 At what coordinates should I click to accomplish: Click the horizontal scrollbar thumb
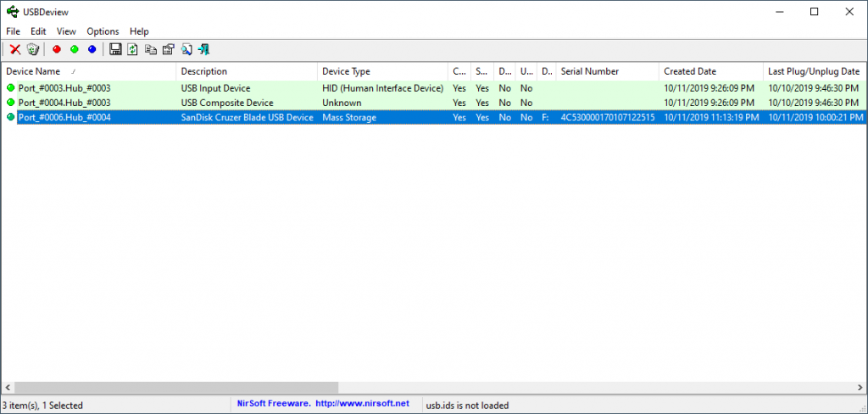pyautogui.click(x=176, y=387)
